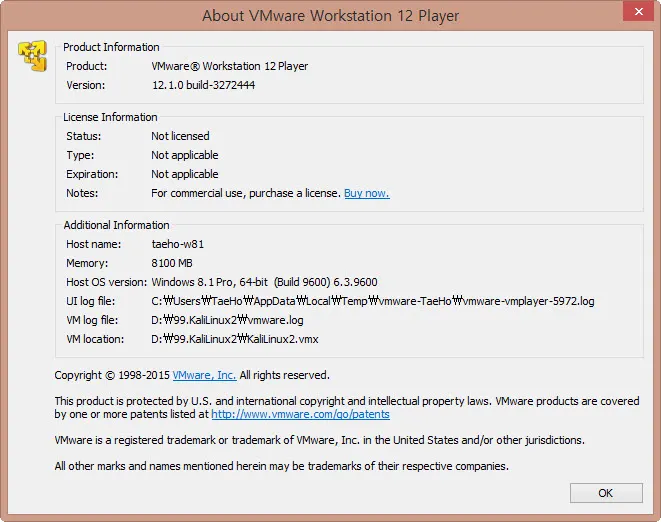Screen dimensions: 661x522
Task: Click the UI log file path
Action: [373, 301]
